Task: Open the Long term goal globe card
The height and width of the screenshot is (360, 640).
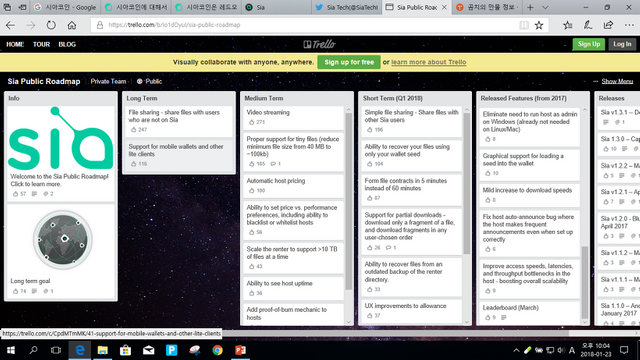Action: (x=61, y=251)
